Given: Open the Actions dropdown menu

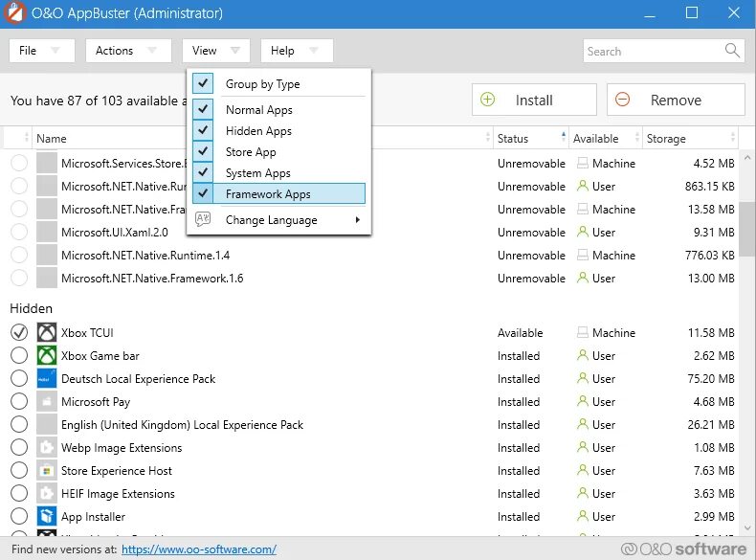Looking at the screenshot, I should coord(128,51).
